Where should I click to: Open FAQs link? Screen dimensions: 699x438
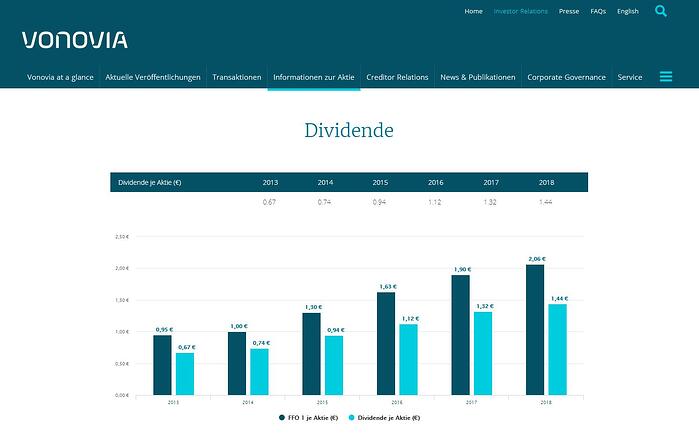pyautogui.click(x=598, y=11)
